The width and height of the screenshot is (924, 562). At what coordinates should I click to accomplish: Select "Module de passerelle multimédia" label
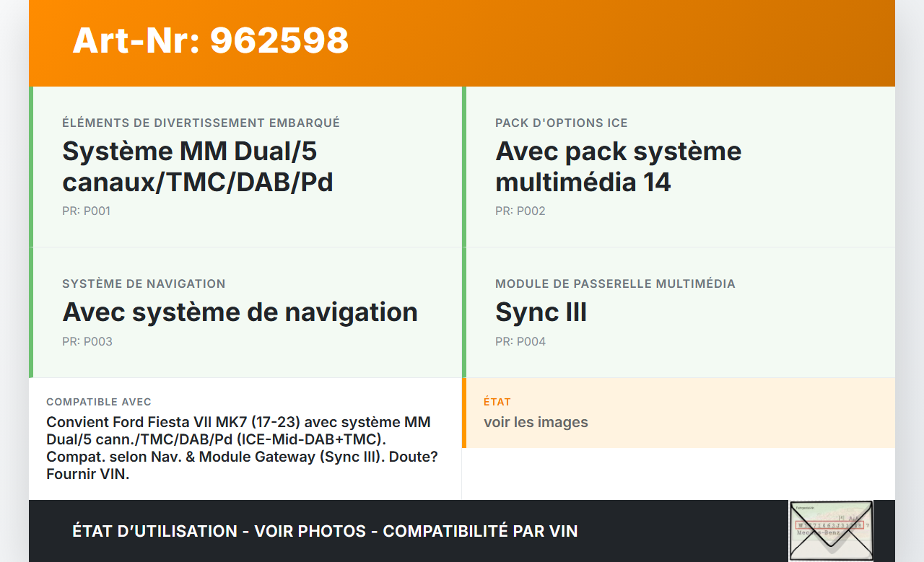615,284
